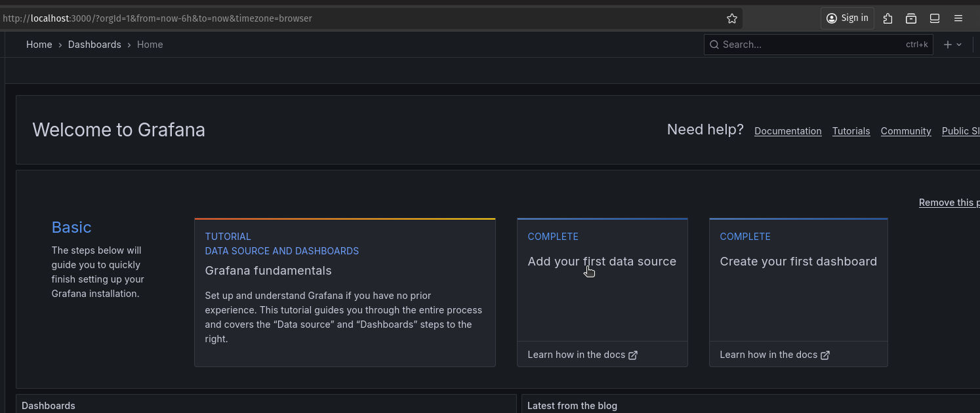Open the Grafana fundamentals tutorial card

point(345,292)
